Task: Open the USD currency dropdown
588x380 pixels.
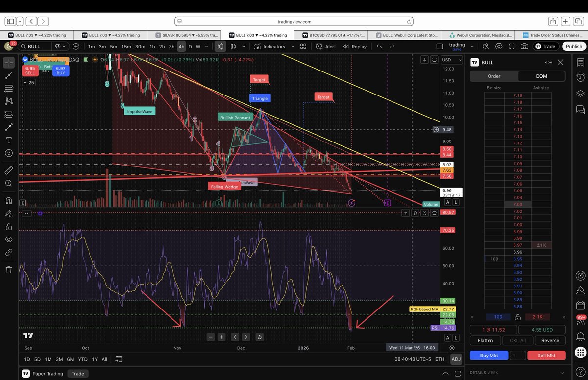Action: pos(451,60)
